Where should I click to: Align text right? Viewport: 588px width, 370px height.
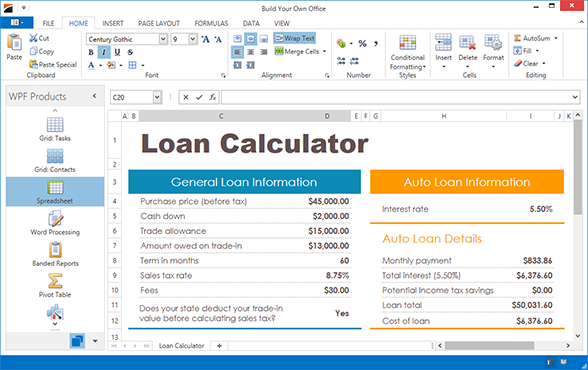(x=264, y=52)
